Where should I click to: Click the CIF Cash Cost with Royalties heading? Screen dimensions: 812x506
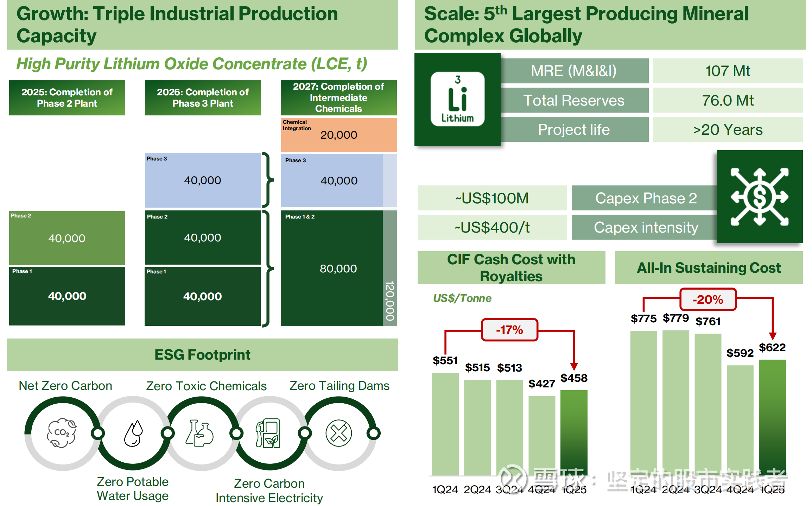click(511, 268)
